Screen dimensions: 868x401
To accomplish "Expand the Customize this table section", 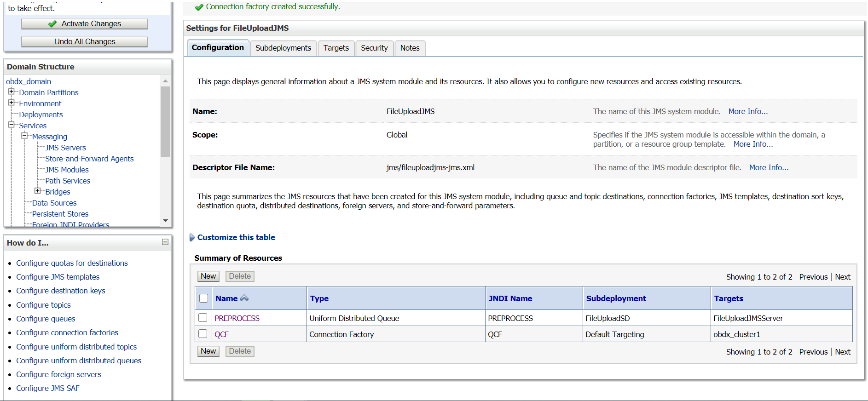I will 192,237.
